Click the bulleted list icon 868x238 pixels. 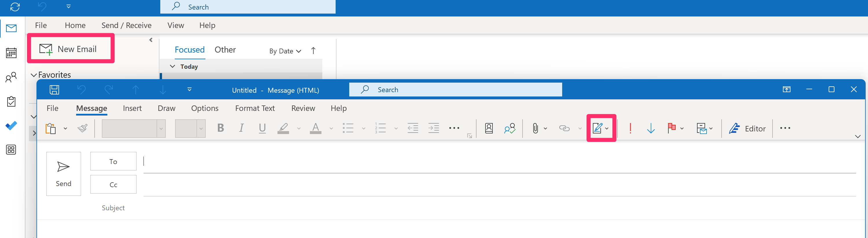coord(348,128)
